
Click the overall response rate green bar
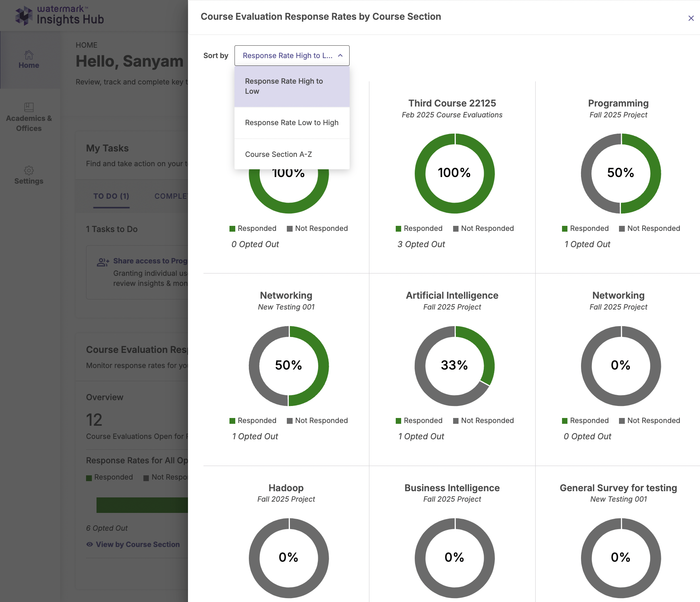coord(142,505)
